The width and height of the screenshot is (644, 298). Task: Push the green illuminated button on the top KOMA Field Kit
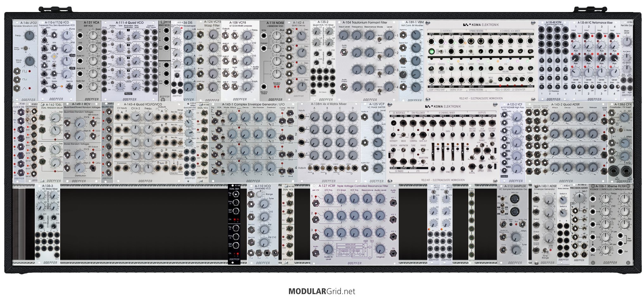pyautogui.click(x=431, y=51)
